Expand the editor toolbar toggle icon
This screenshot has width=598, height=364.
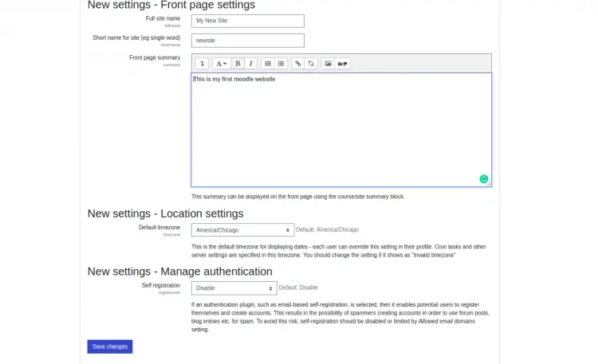point(202,64)
